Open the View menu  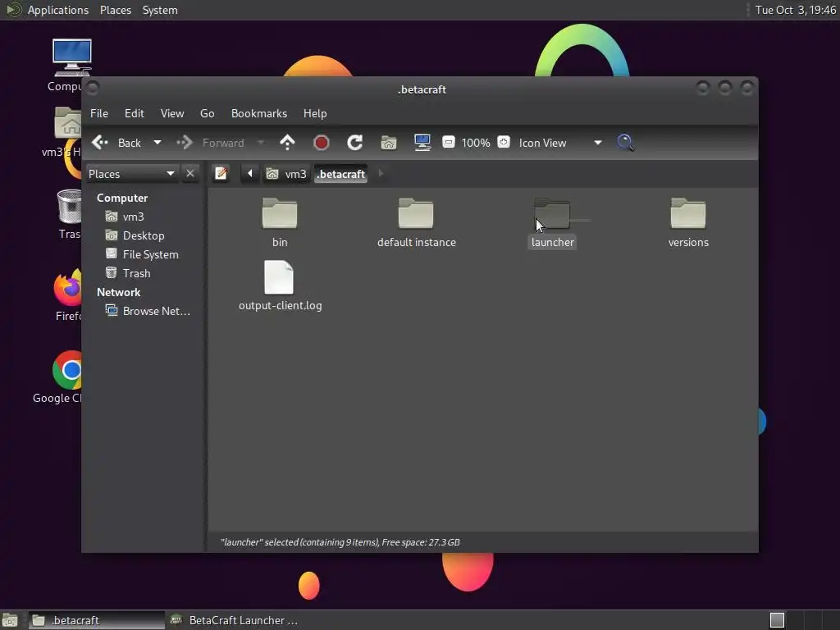[172, 113]
